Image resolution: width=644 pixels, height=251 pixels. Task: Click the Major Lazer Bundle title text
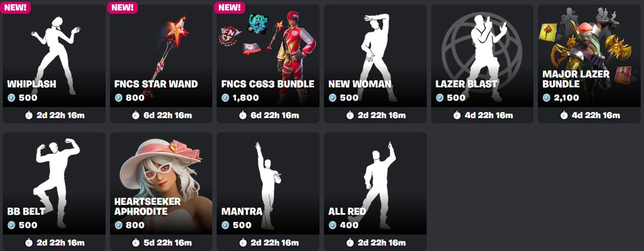[x=576, y=79]
